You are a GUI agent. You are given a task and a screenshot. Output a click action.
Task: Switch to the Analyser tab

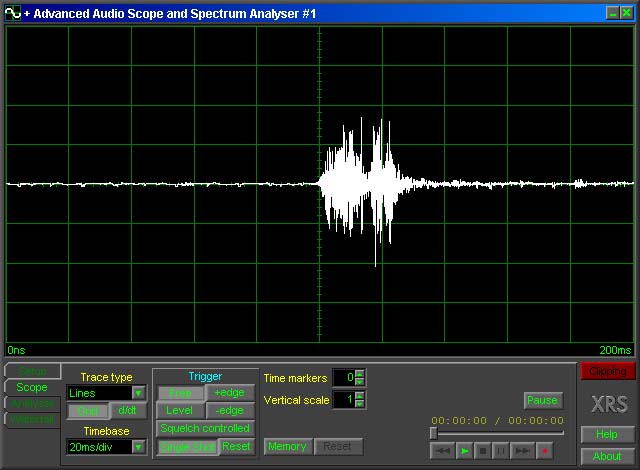click(x=33, y=403)
